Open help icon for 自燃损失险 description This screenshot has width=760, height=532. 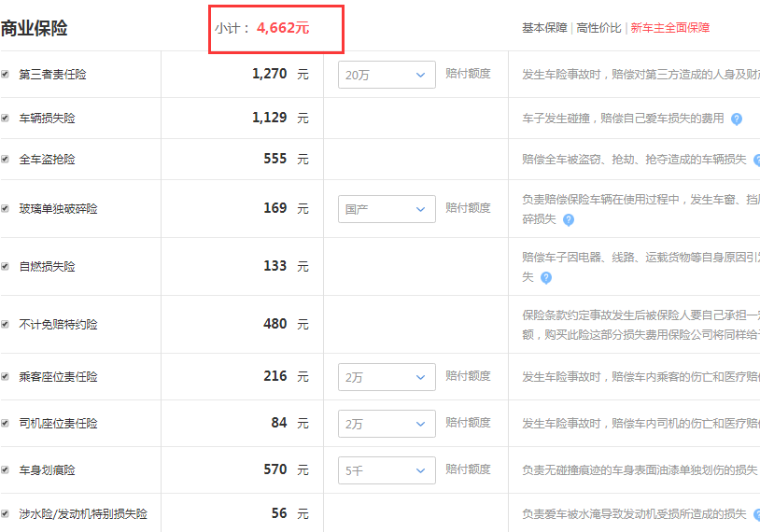coord(546,277)
